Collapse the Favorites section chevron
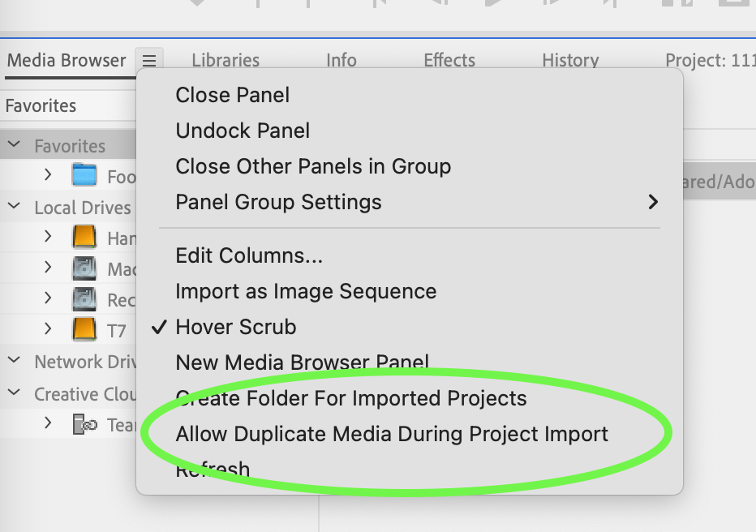756x532 pixels. (13, 144)
